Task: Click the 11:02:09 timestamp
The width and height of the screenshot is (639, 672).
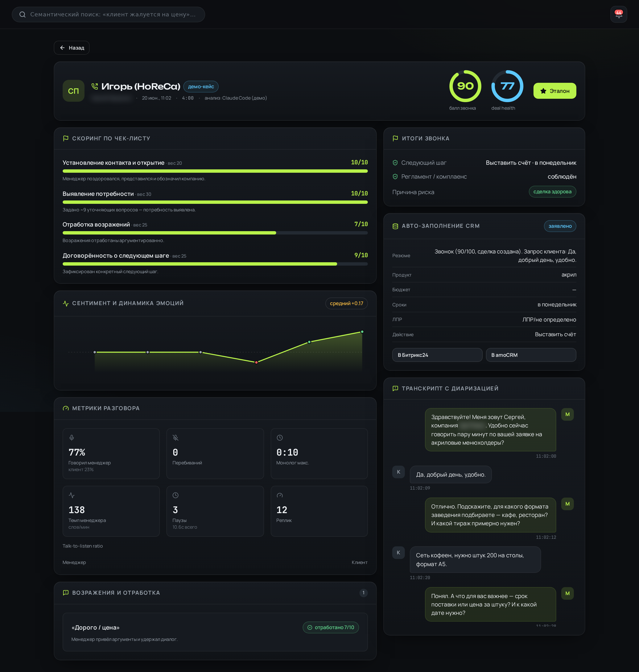Action: (x=420, y=488)
